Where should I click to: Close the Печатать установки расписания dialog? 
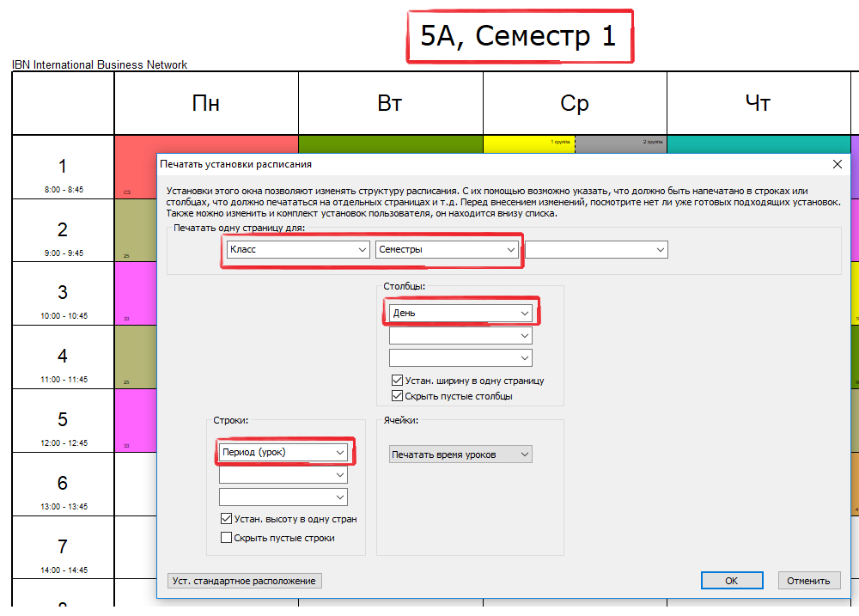838,164
